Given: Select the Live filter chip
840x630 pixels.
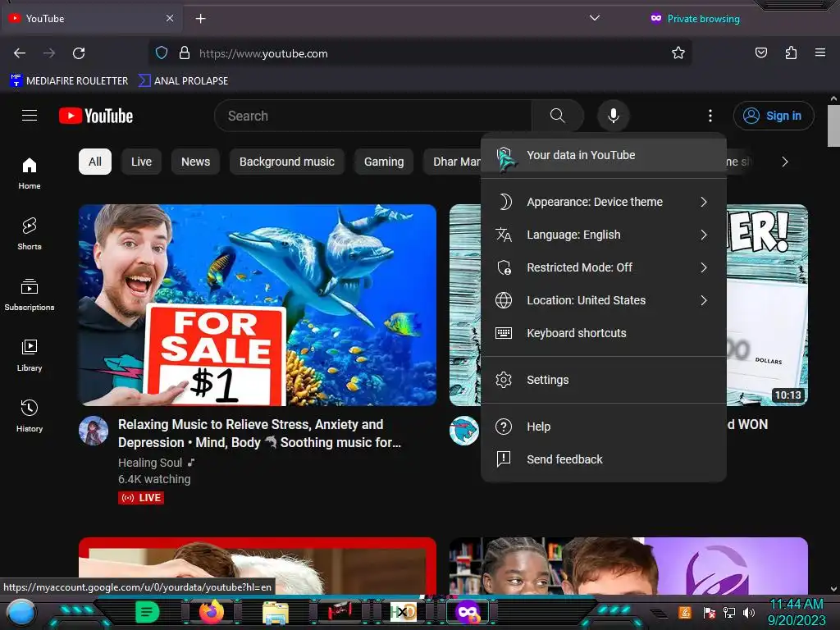Looking at the screenshot, I should (141, 162).
